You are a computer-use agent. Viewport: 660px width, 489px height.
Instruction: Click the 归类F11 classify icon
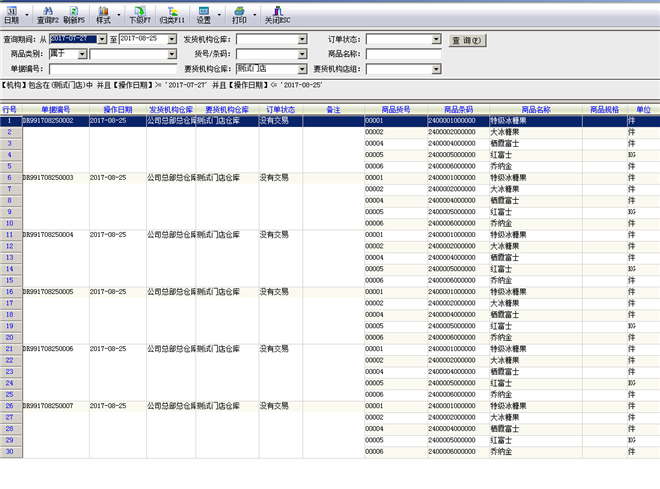point(172,14)
